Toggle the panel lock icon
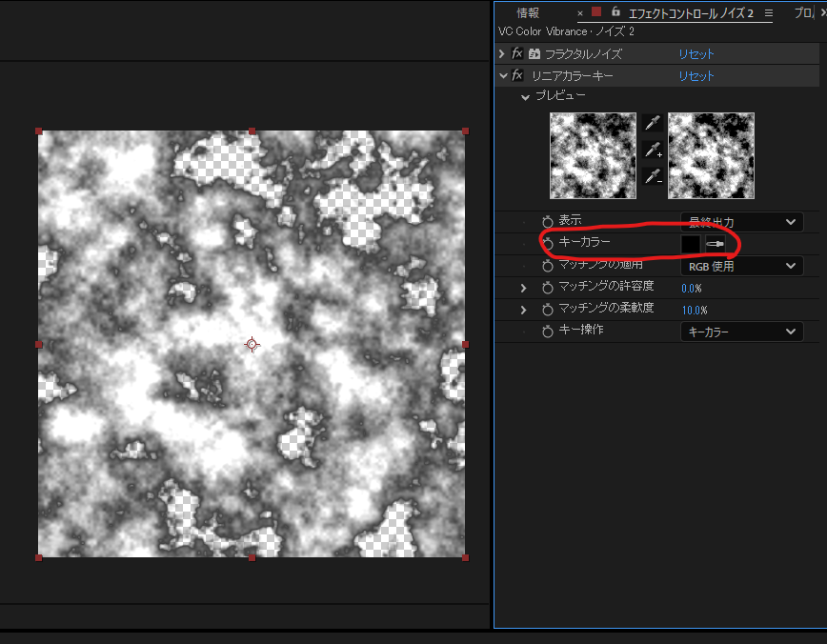This screenshot has width=827, height=644. [x=615, y=12]
